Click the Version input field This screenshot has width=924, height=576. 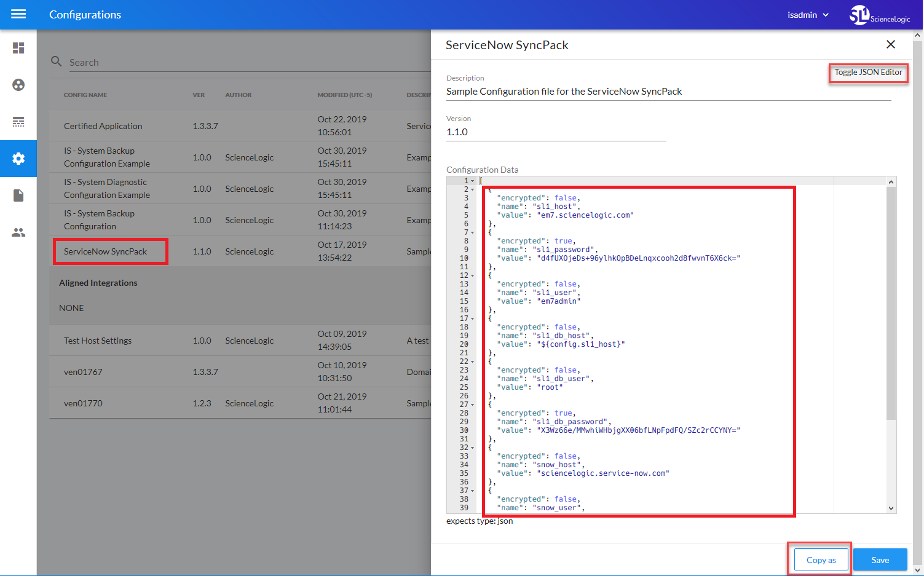point(556,132)
